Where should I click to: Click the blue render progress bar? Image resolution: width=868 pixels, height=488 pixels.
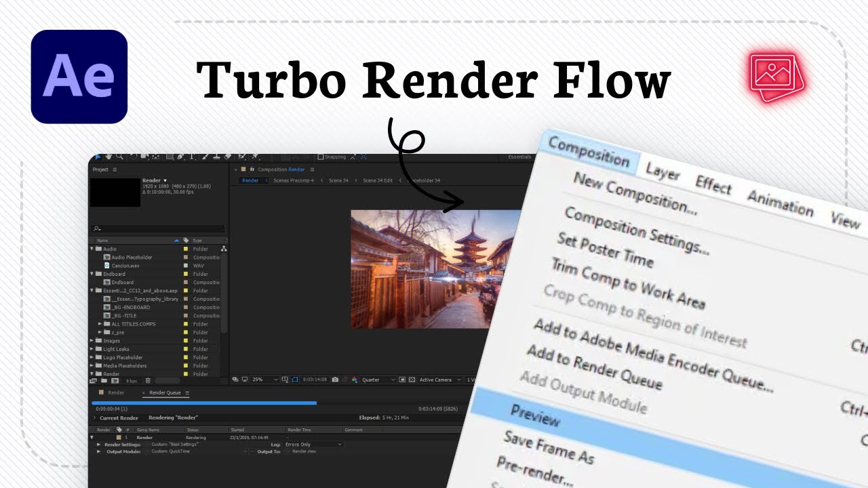coord(204,403)
